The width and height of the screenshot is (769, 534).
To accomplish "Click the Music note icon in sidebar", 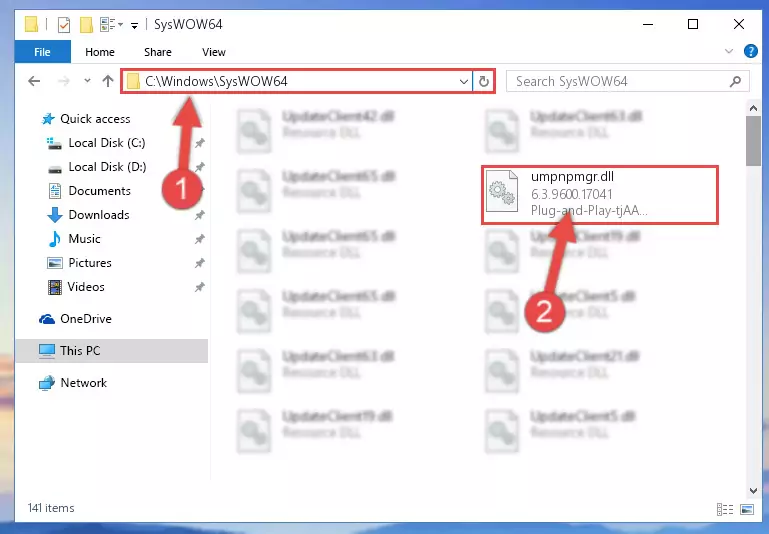I will pyautogui.click(x=54, y=239).
